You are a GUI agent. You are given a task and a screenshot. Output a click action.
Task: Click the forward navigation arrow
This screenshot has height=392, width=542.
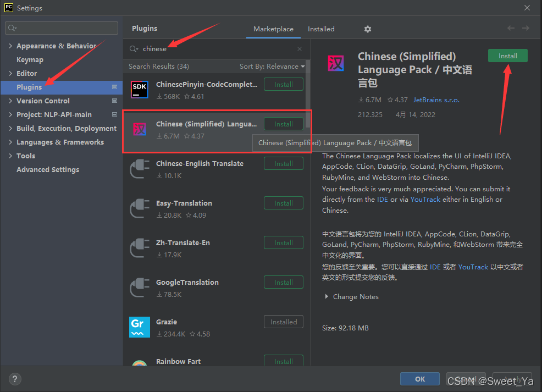(526, 29)
